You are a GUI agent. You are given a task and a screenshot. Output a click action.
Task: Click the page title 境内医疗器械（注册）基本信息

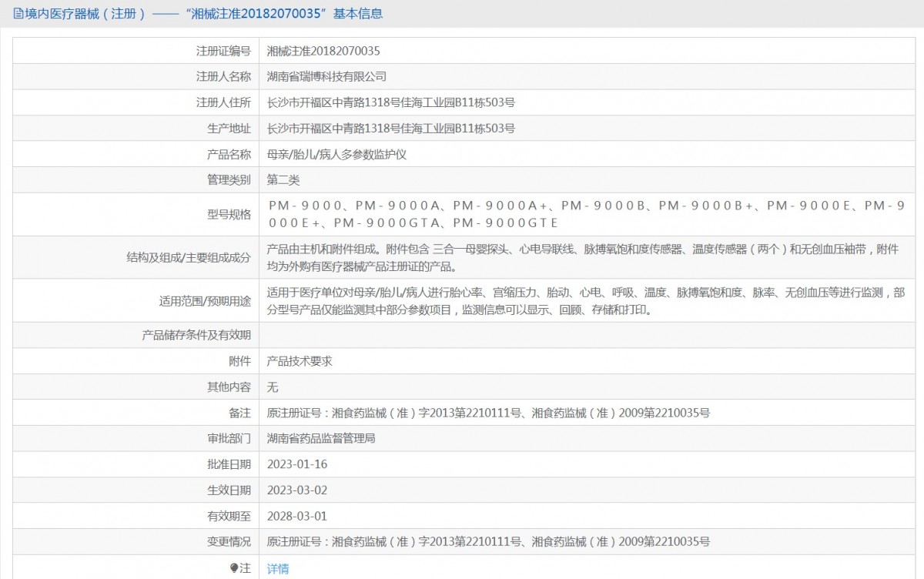click(x=203, y=13)
